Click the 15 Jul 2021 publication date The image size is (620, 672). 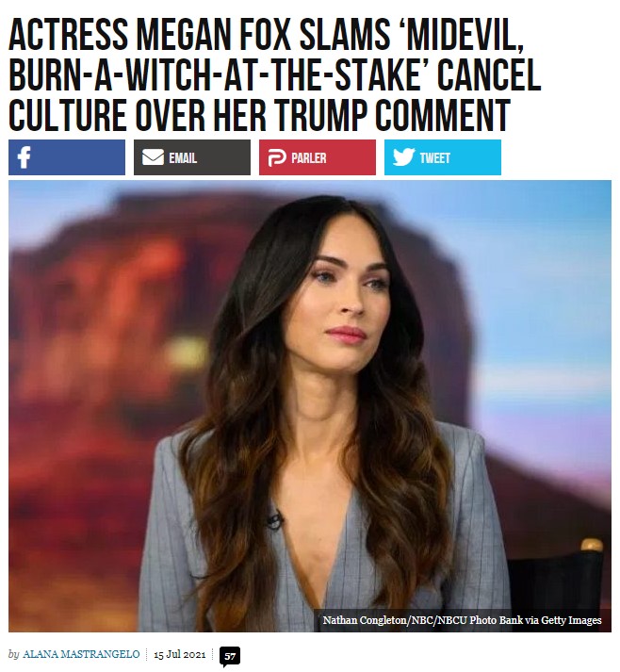tap(180, 655)
